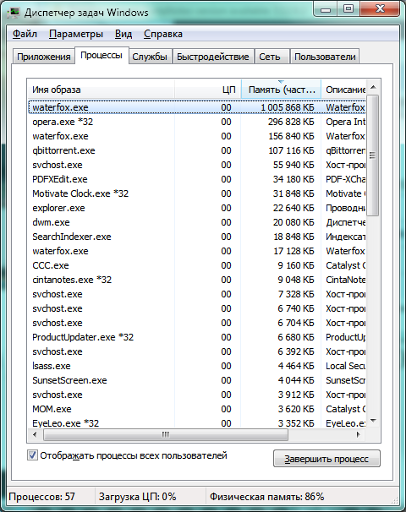
Task: Click the PDF-XCha description cell
Action: click(x=346, y=179)
